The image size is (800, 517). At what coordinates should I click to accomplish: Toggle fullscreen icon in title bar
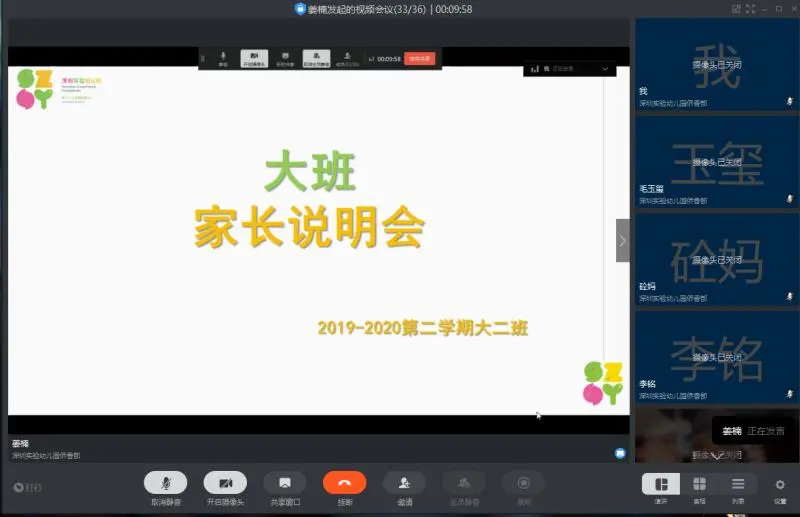click(x=750, y=9)
